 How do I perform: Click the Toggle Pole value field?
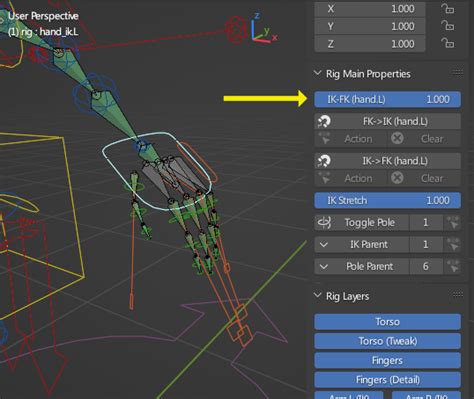click(426, 222)
